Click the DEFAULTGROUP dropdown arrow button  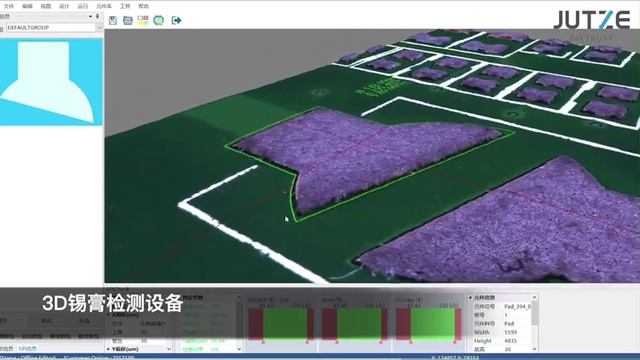100,27
